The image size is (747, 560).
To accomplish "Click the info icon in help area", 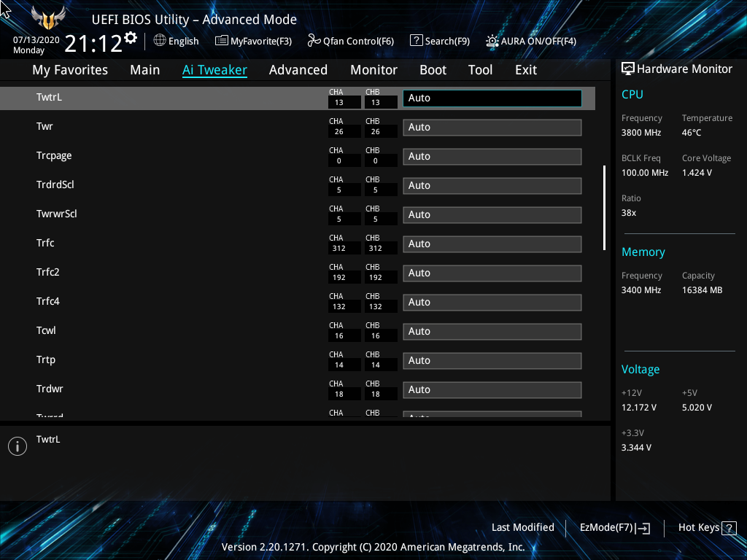I will (x=18, y=446).
